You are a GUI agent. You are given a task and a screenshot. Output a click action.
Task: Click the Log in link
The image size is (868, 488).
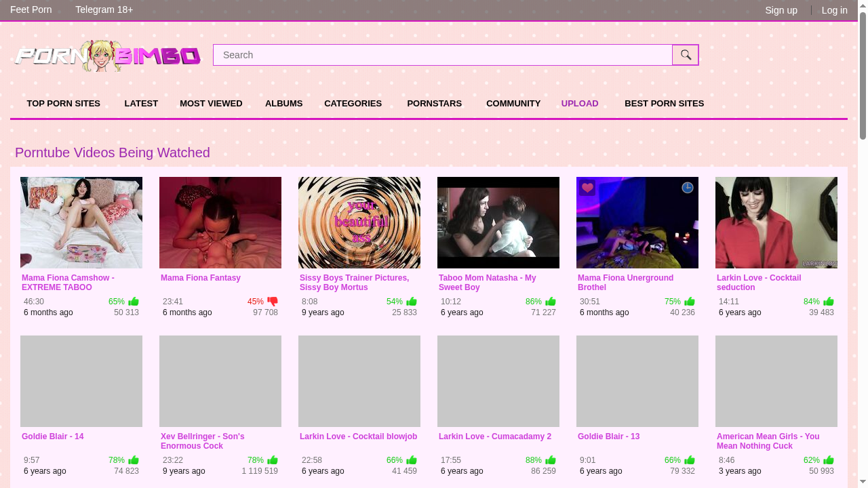(834, 10)
